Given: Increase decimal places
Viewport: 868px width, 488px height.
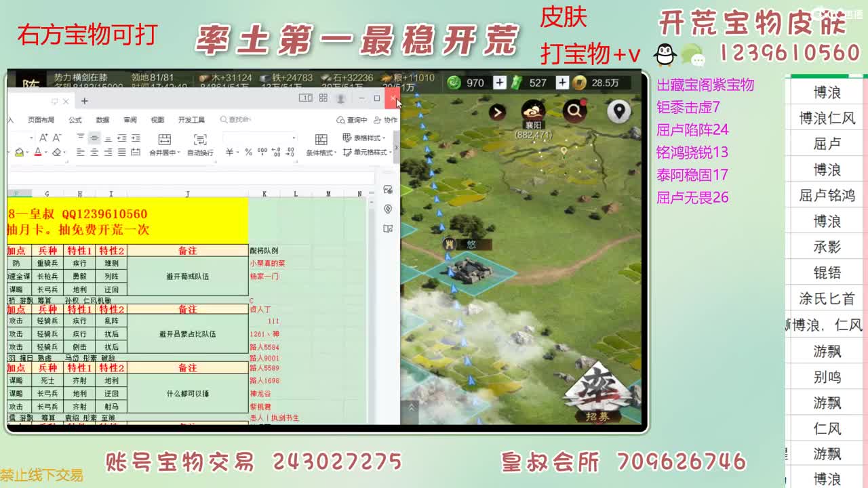Looking at the screenshot, I should click(277, 152).
